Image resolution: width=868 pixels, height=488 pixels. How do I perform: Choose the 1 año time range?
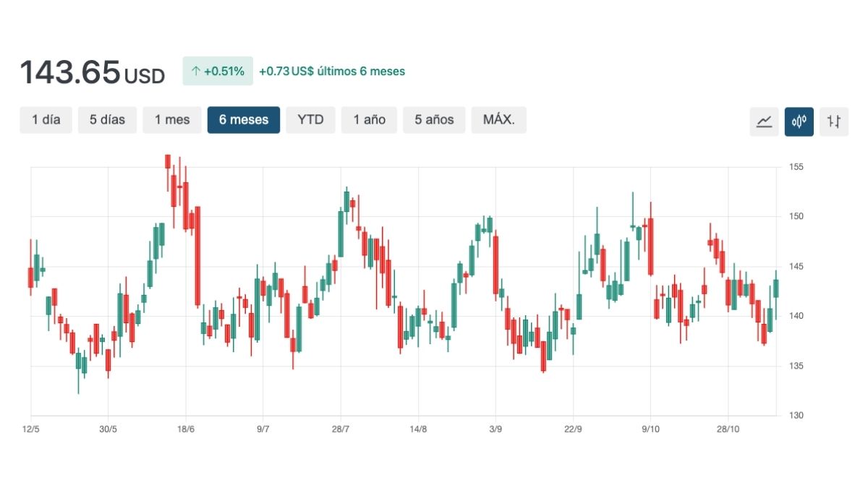click(369, 120)
